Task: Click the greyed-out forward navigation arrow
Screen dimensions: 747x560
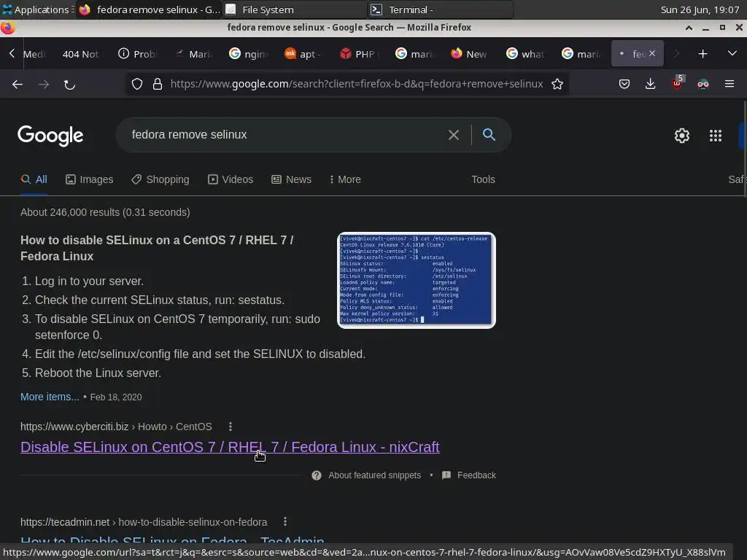Action: coord(43,85)
